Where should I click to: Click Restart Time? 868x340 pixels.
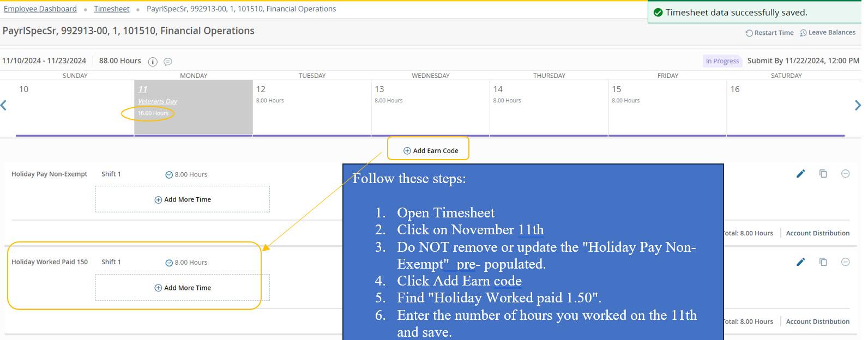[769, 33]
